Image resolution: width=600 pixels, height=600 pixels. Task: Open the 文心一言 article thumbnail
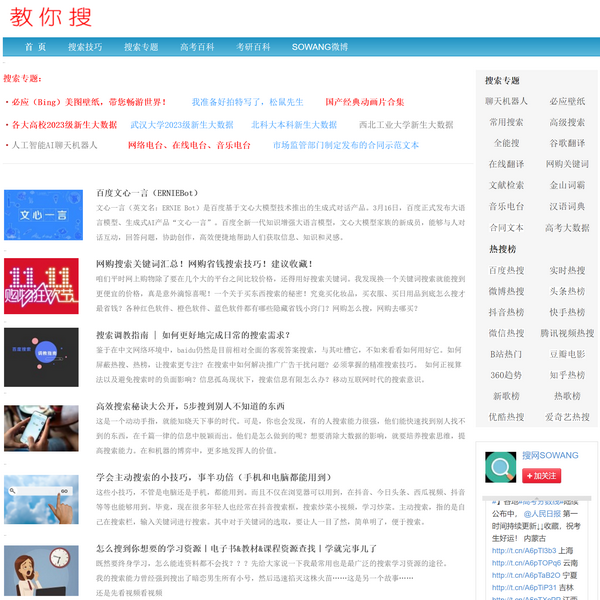[x=42, y=213]
